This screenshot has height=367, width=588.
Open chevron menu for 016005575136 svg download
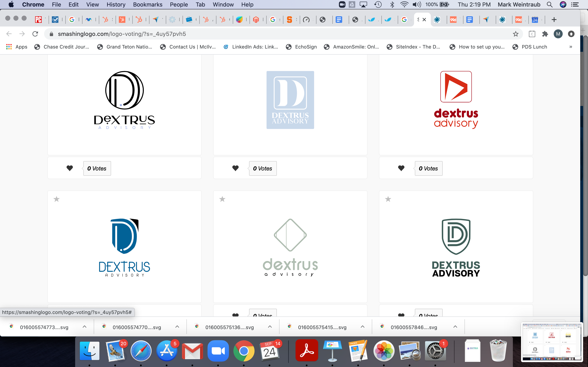coord(270,327)
